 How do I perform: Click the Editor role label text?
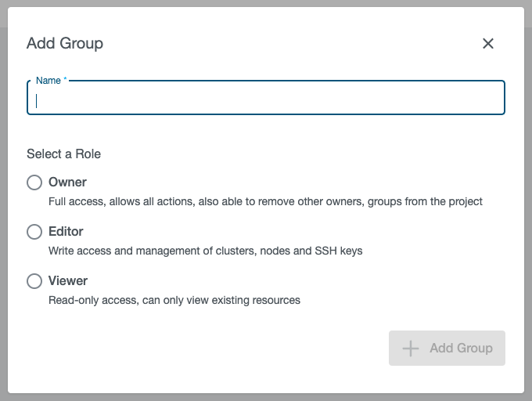(66, 232)
